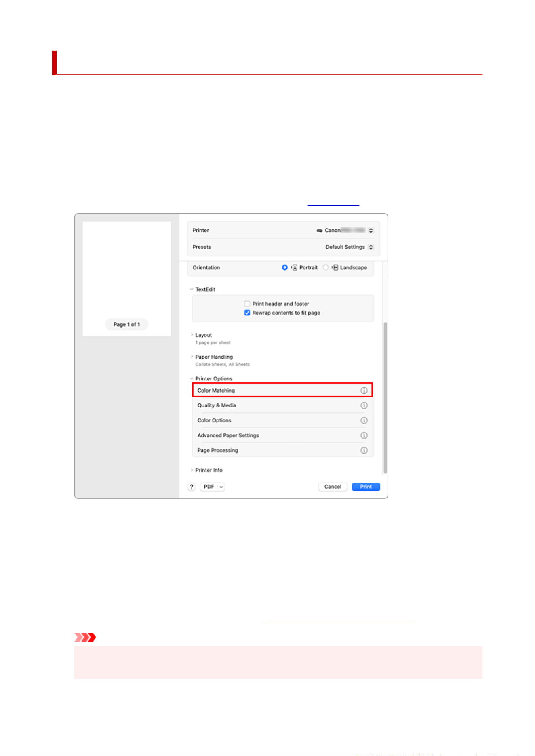Open info for Color Matching
This screenshot has width=535, height=756.
pos(364,391)
